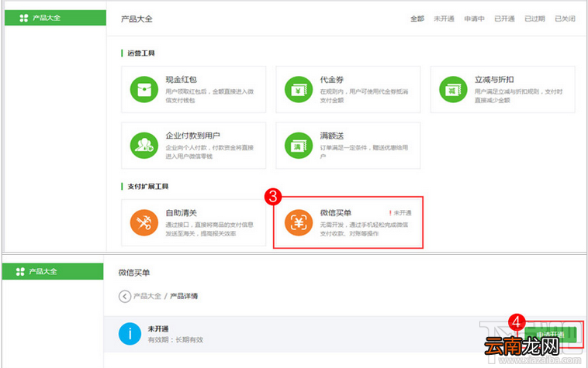The height and width of the screenshot is (368, 588).
Task: Select the 已开通 filter tab
Action: coord(504,19)
